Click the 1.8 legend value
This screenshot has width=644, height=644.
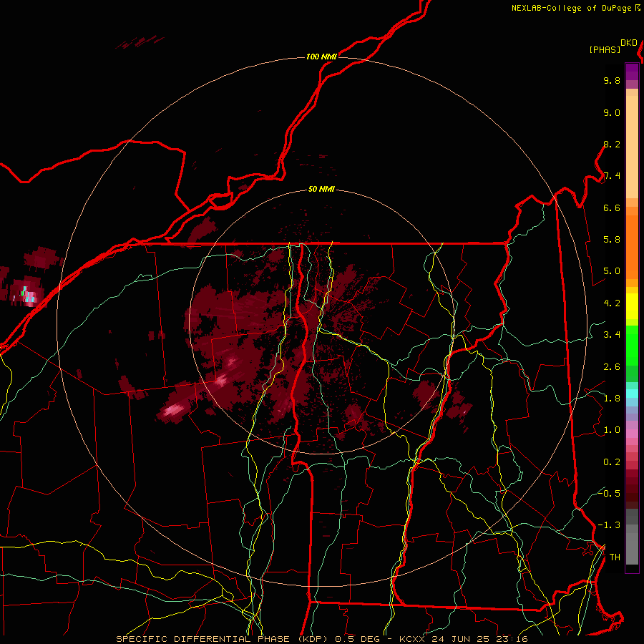tap(612, 399)
